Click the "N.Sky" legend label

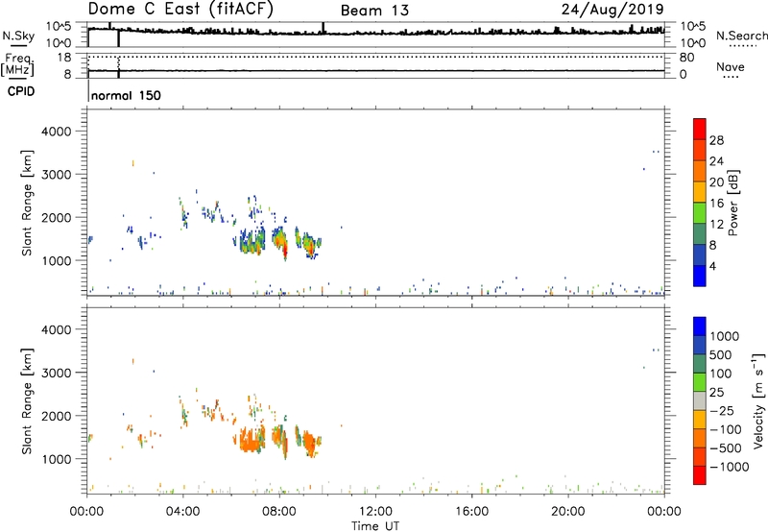click(x=18, y=36)
